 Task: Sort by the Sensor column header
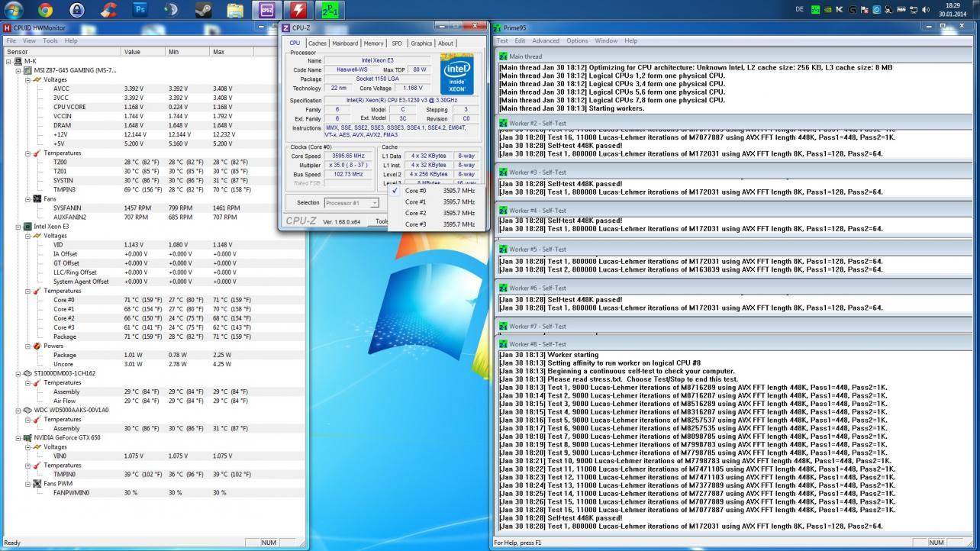pyautogui.click(x=61, y=52)
